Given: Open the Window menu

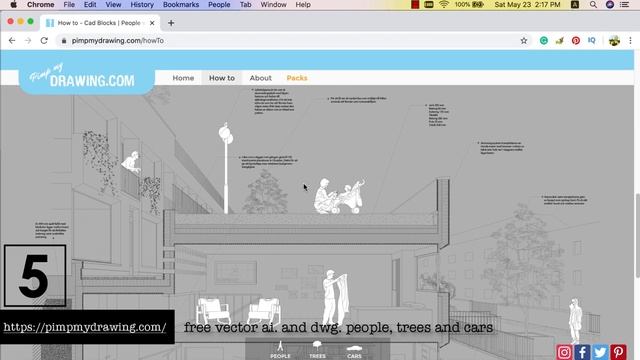Looking at the screenshot, I should click(x=273, y=4).
